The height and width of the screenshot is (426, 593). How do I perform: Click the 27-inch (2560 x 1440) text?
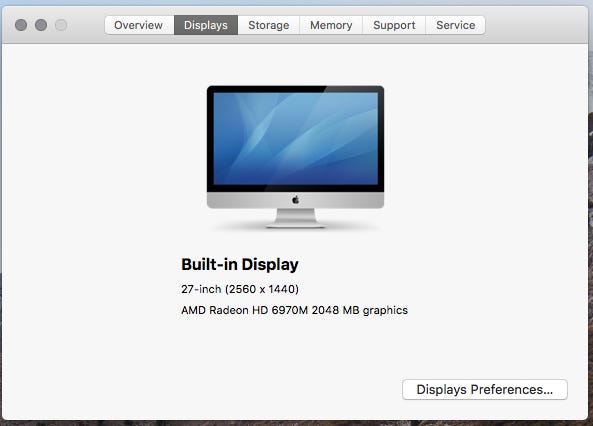point(240,289)
